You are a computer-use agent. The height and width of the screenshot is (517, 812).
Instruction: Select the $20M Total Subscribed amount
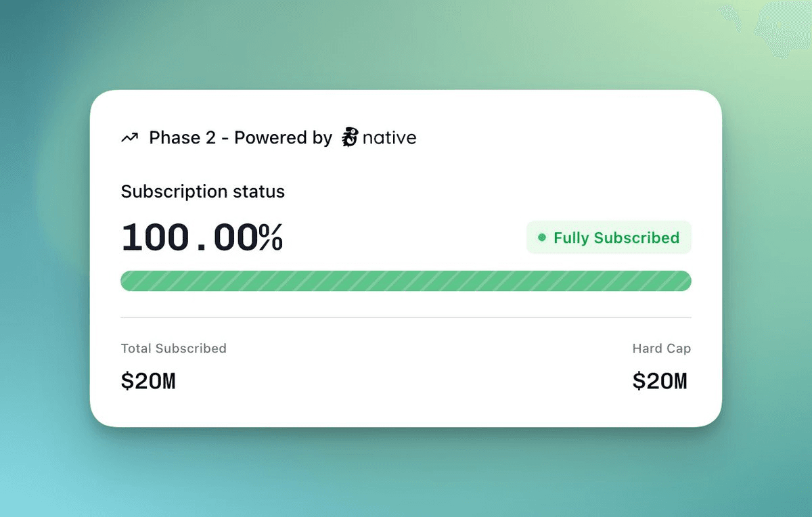pos(148,382)
